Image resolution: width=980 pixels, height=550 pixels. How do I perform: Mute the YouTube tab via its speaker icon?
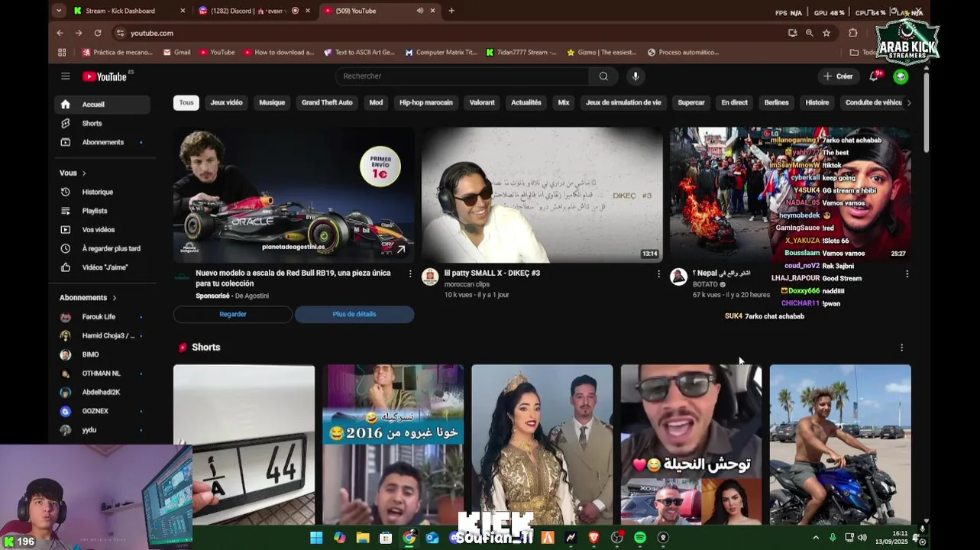[x=420, y=11]
